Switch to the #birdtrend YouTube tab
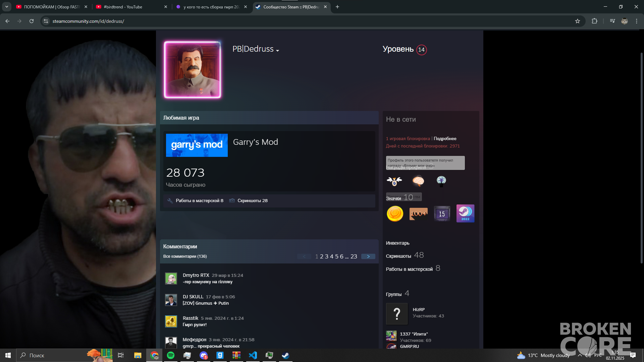Viewport: 644px width, 362px height. tap(131, 7)
